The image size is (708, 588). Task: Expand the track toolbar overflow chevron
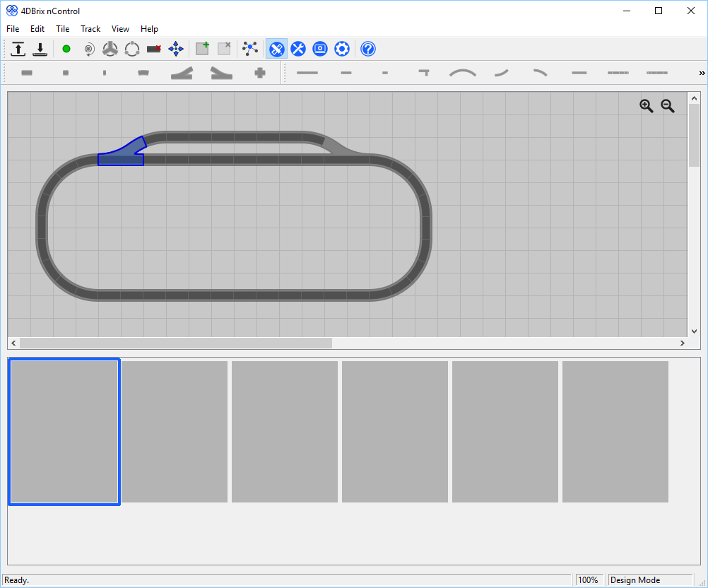click(702, 73)
